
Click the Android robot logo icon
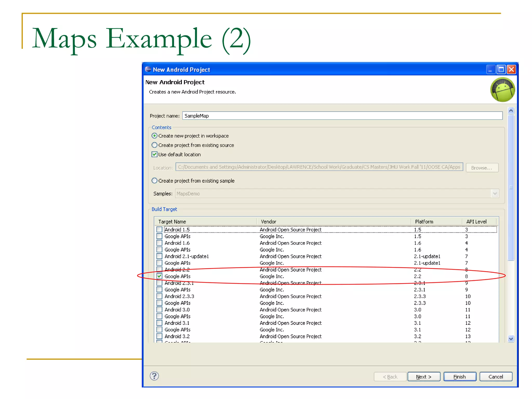pyautogui.click(x=502, y=90)
